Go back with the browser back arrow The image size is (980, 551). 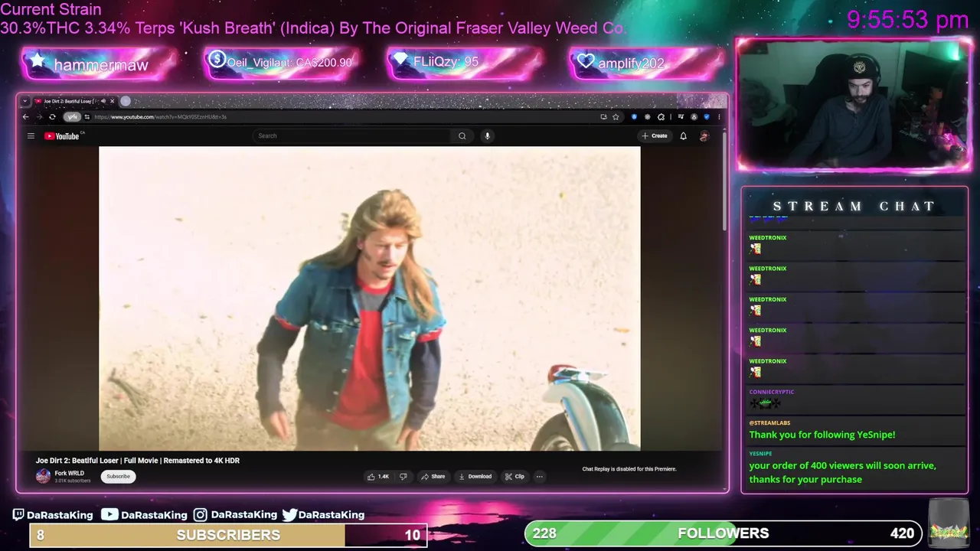[x=25, y=117]
